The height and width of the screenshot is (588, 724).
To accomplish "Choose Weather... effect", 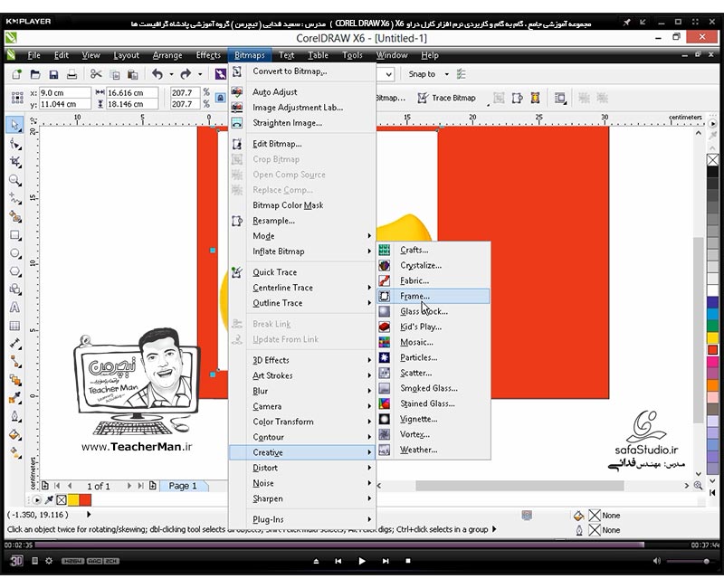I will point(433,450).
